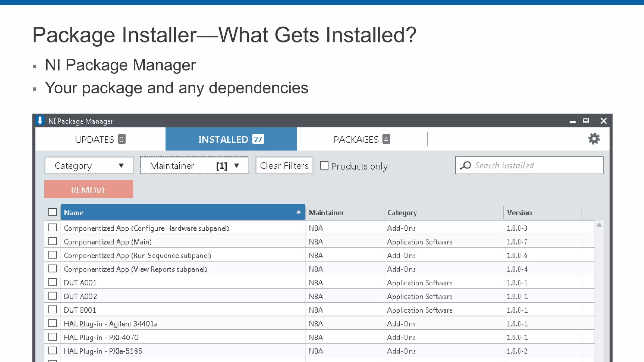Select the HAL Plug-in - PXIe-5185 name

point(103,351)
